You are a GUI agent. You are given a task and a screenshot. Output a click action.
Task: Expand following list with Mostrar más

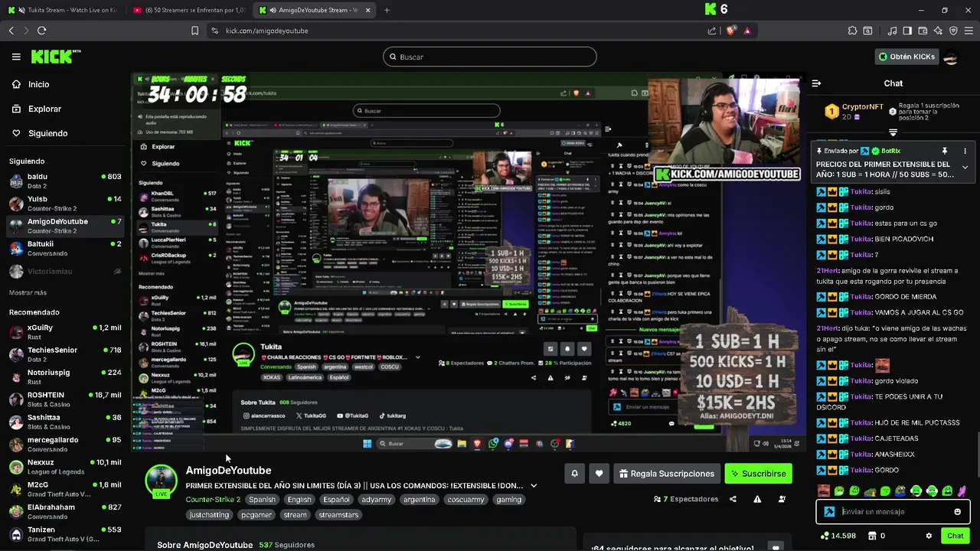click(x=28, y=292)
